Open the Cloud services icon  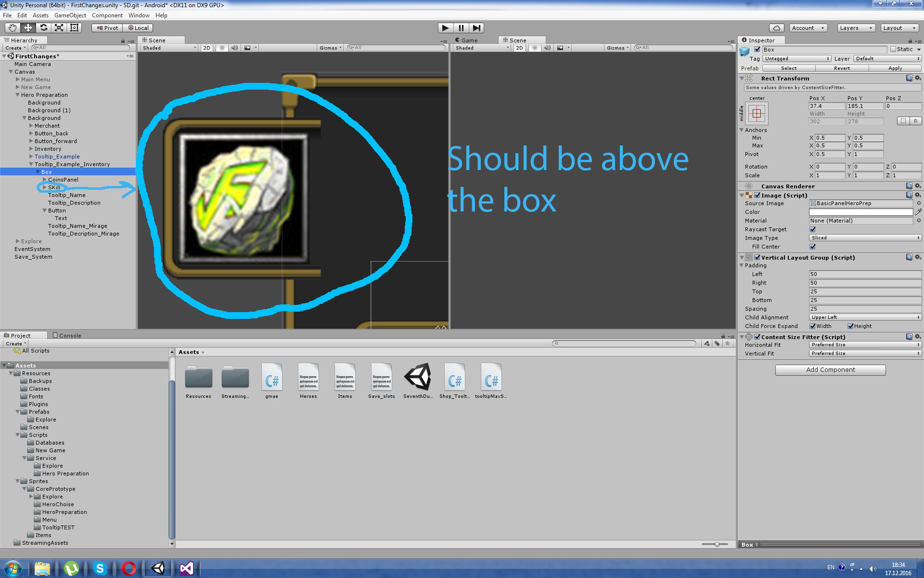[776, 28]
